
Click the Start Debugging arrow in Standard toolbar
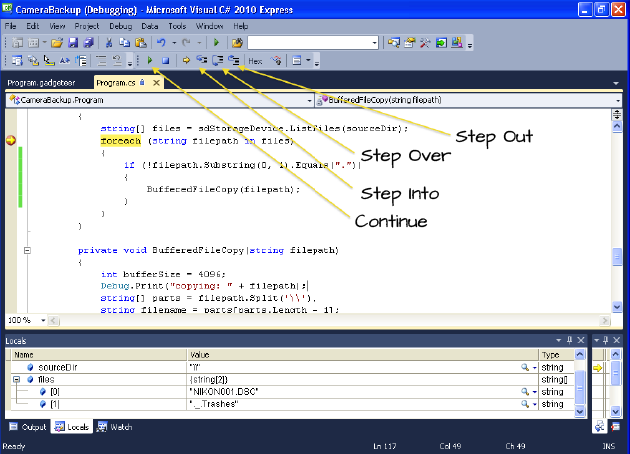click(x=216, y=43)
